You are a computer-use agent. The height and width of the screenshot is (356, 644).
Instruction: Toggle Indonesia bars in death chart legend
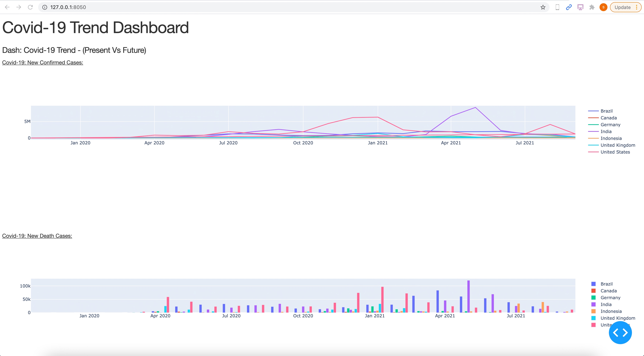611,311
